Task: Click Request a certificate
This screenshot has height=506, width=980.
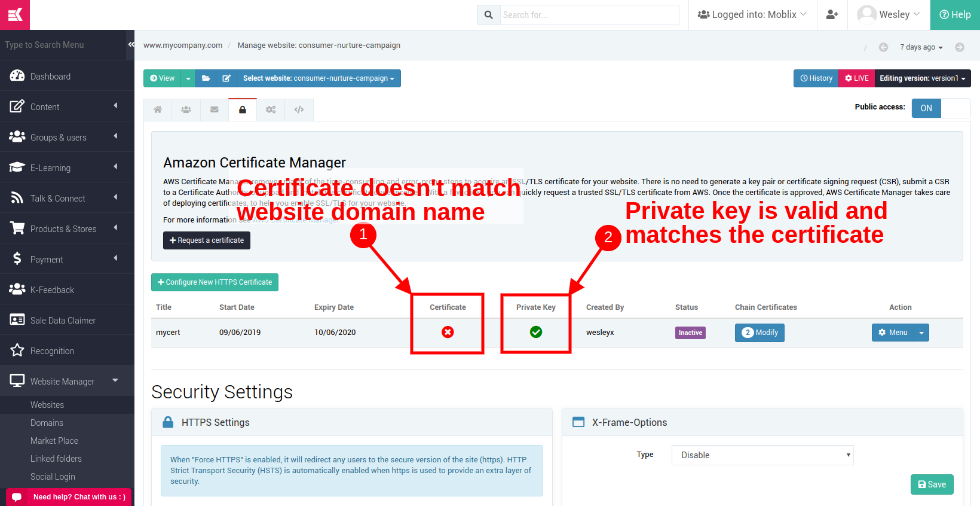Action: pos(207,240)
